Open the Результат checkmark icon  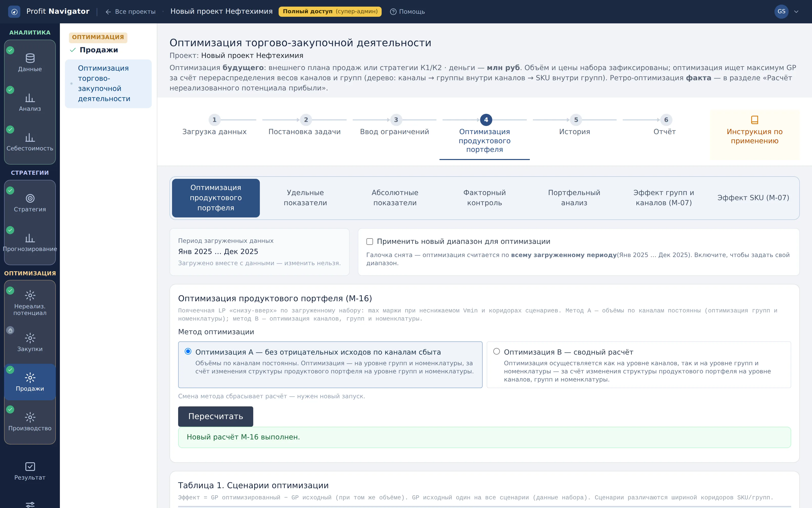pos(30,466)
